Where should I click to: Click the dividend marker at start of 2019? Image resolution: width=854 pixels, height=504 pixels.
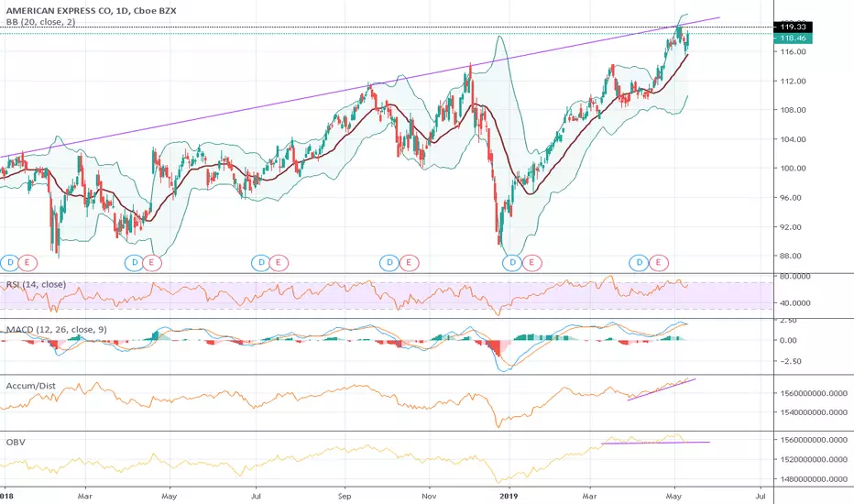click(x=512, y=263)
